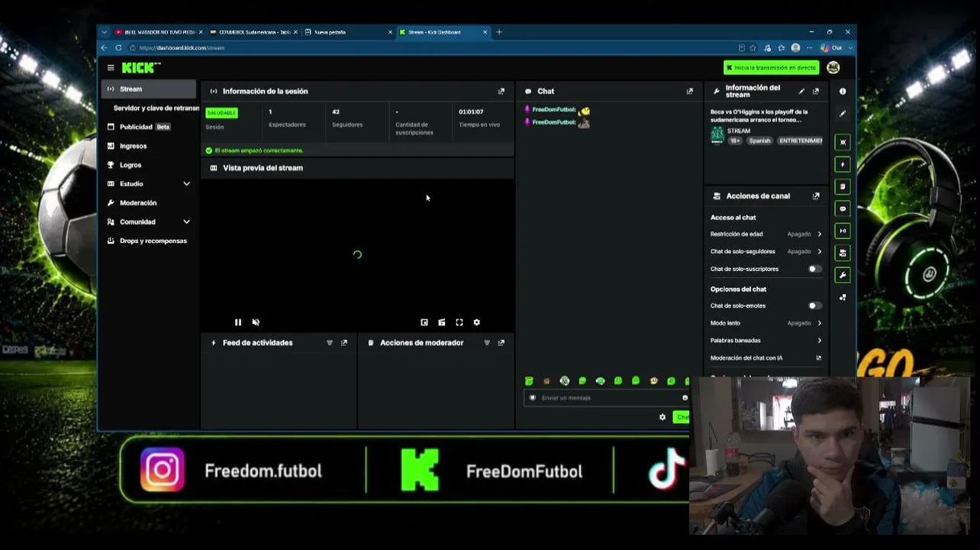Open Chat de solo-seguidores options

766,251
